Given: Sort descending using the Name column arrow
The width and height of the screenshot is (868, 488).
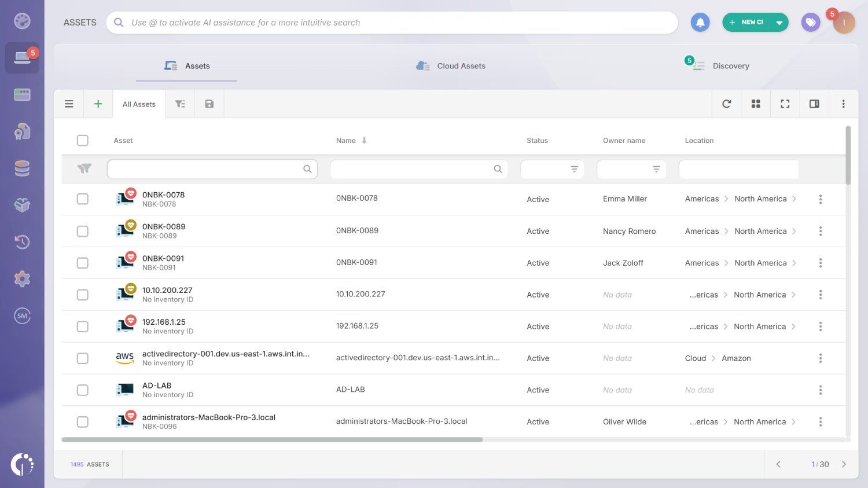Looking at the screenshot, I should [363, 140].
